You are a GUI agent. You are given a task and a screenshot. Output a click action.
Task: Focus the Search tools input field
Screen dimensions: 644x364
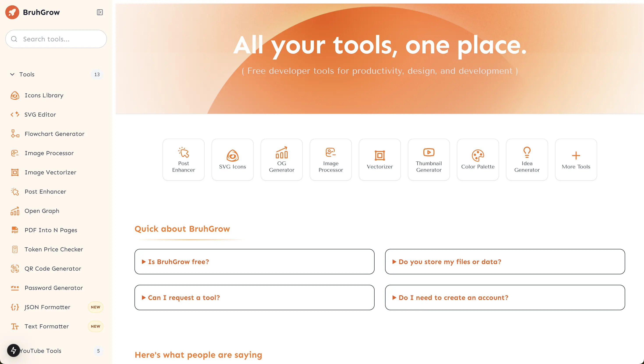(x=60, y=39)
